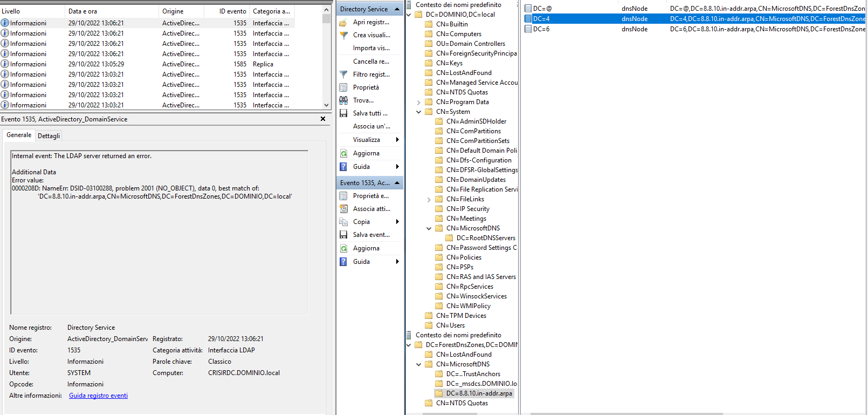Click the Crea visuali... funnel icon
The image size is (868, 415).
pyautogui.click(x=343, y=35)
